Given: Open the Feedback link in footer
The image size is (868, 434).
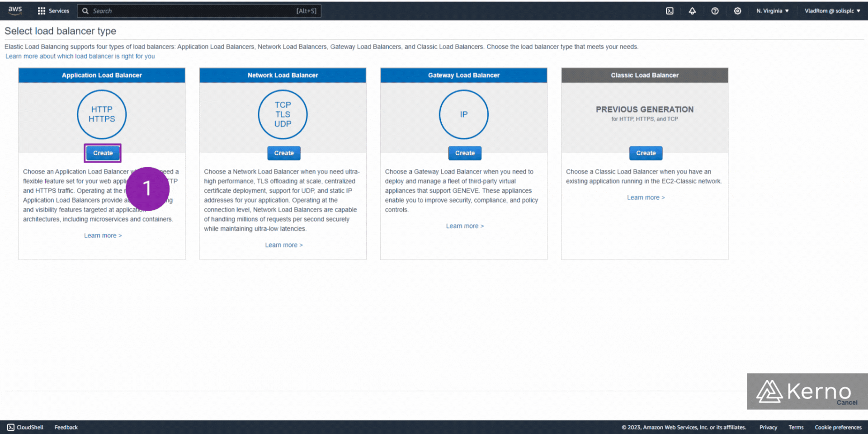Looking at the screenshot, I should (x=66, y=427).
